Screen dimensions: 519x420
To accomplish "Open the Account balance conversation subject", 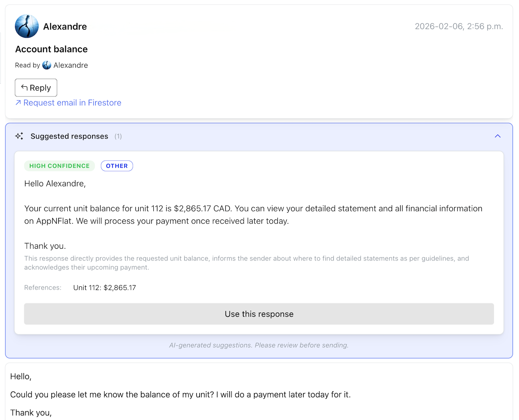I will (x=51, y=49).
